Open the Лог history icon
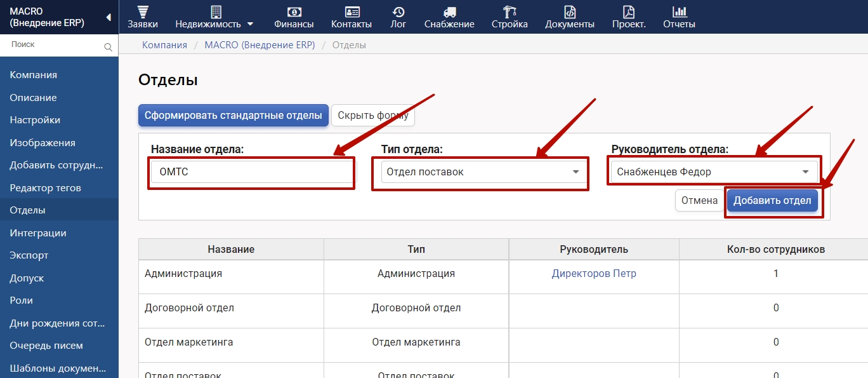This screenshot has height=378, width=868. pos(398,11)
